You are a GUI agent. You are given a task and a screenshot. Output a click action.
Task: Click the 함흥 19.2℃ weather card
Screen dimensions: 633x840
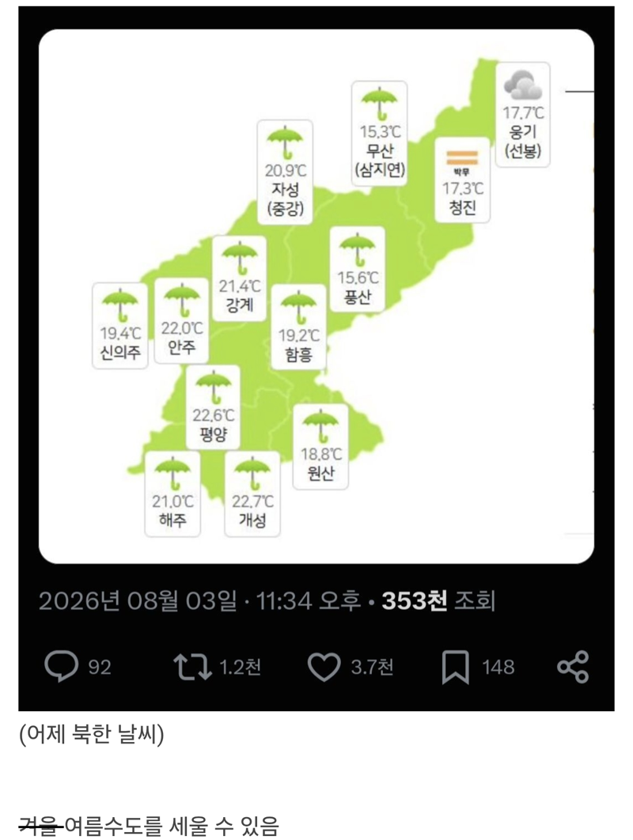pos(298,327)
